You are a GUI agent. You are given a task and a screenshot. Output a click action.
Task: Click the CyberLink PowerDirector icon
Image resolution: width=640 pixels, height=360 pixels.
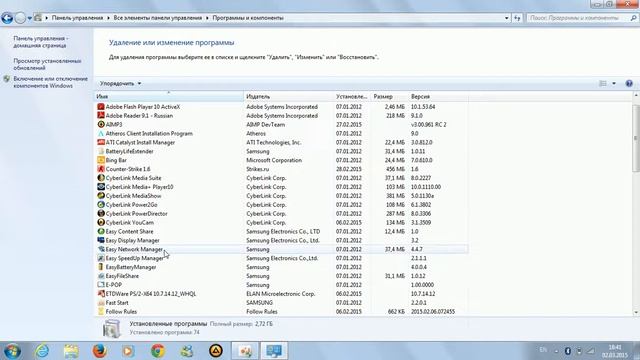(x=101, y=213)
